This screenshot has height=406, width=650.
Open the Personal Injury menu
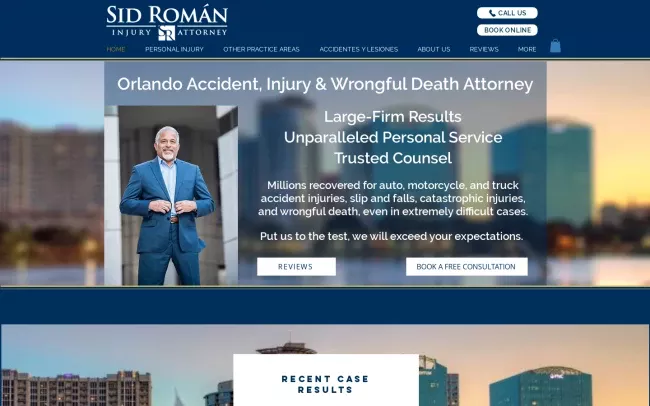(x=175, y=49)
